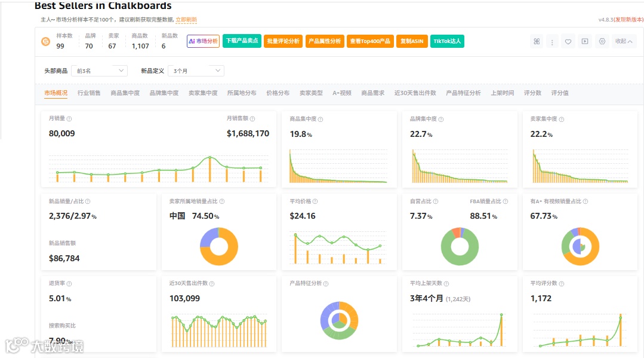Click the 新品销售额 value $86,784
Viewport: 644px width, 358px height.
(64, 258)
